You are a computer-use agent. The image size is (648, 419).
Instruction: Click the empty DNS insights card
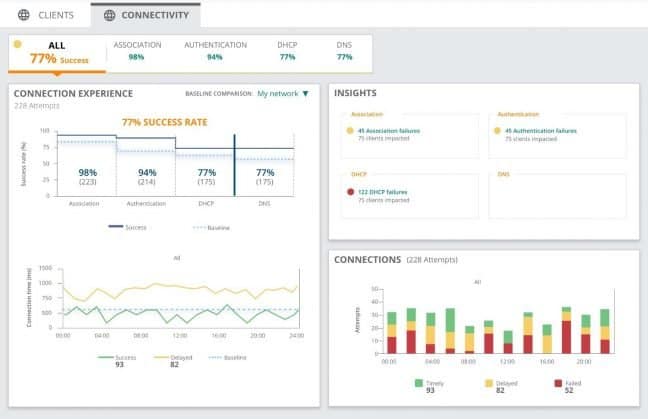coord(557,196)
